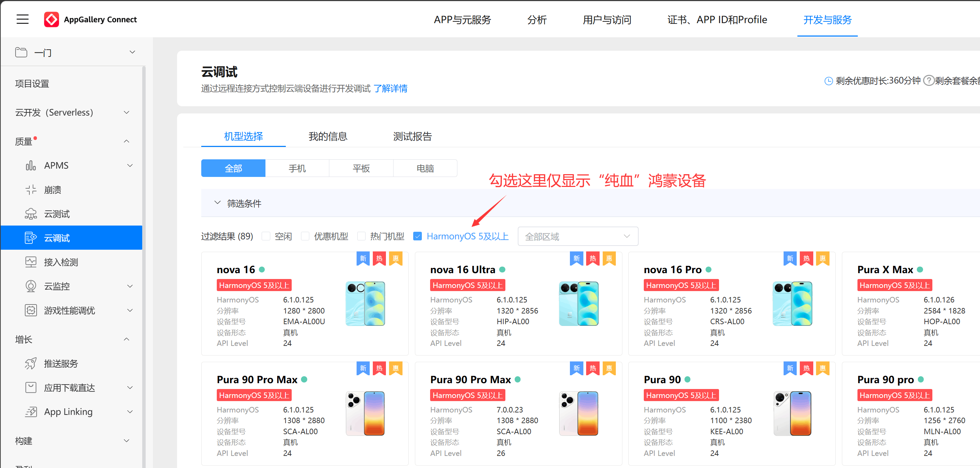980x468 pixels.
Task: Click 过滤结果 (89) count text
Action: click(227, 237)
